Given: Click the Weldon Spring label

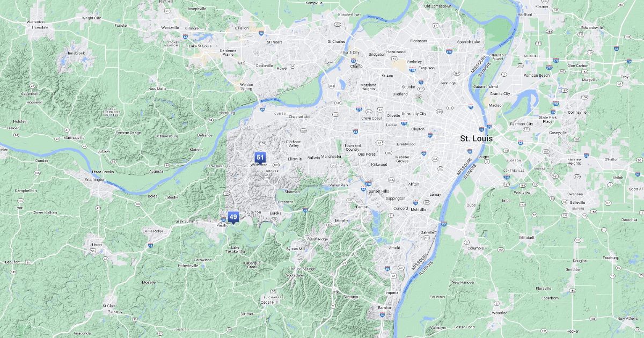Looking at the screenshot, I should point(246,86).
